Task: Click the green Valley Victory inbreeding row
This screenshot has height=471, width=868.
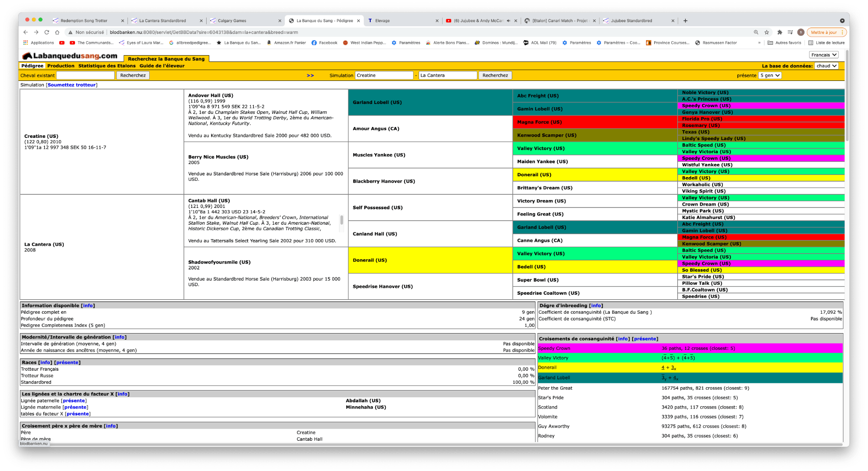Action: tap(690, 358)
